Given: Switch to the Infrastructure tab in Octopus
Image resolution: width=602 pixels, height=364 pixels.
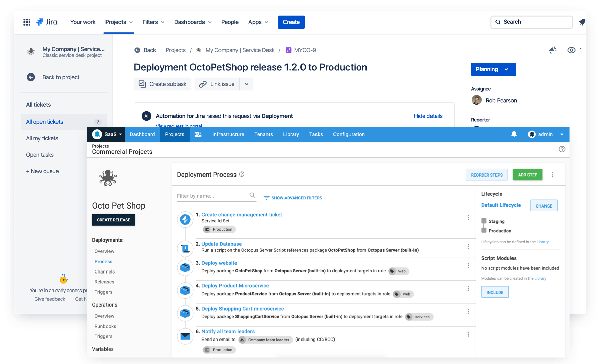Looking at the screenshot, I should [228, 134].
